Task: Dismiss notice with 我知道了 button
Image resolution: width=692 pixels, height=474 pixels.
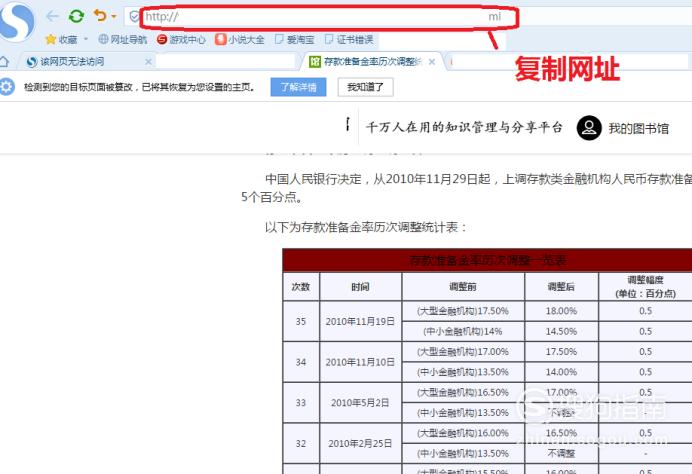Action: click(x=365, y=87)
